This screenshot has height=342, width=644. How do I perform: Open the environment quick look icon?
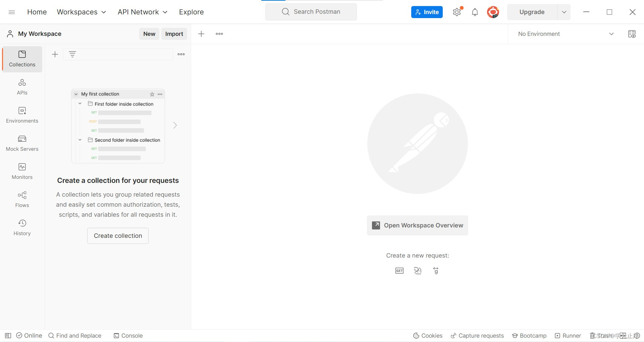pyautogui.click(x=632, y=34)
